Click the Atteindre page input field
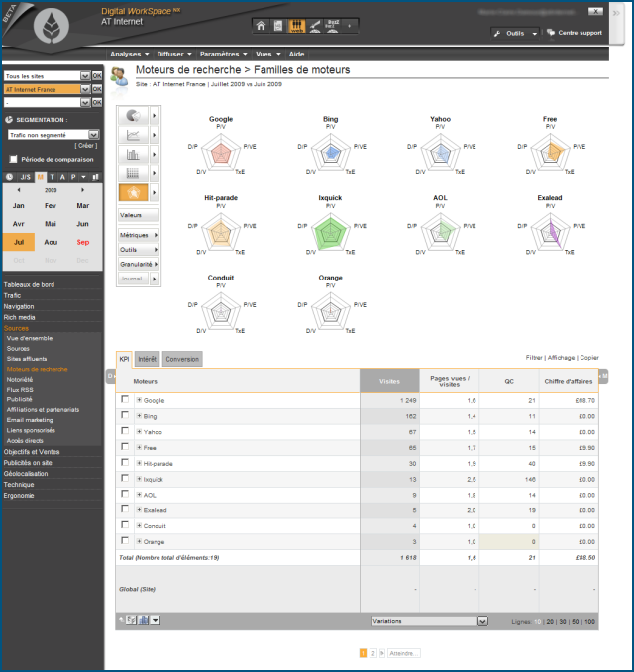This screenshot has width=634, height=672. click(404, 653)
